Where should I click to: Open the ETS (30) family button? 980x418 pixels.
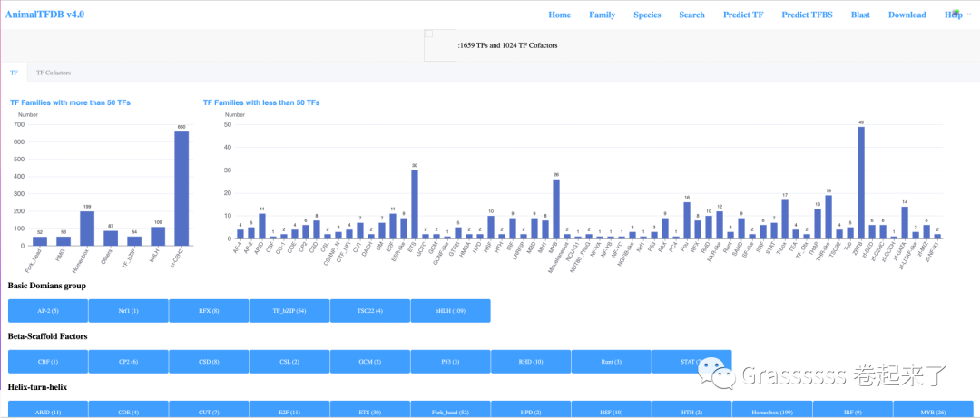370,409
